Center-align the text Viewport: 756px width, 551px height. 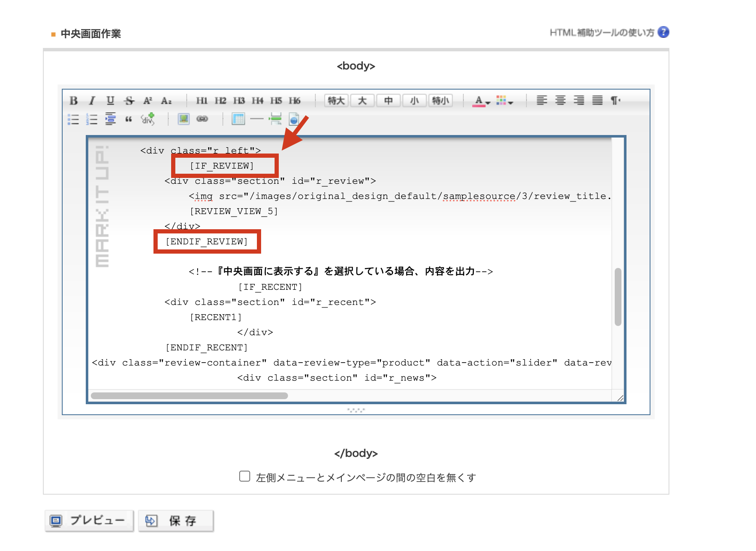pyautogui.click(x=560, y=100)
